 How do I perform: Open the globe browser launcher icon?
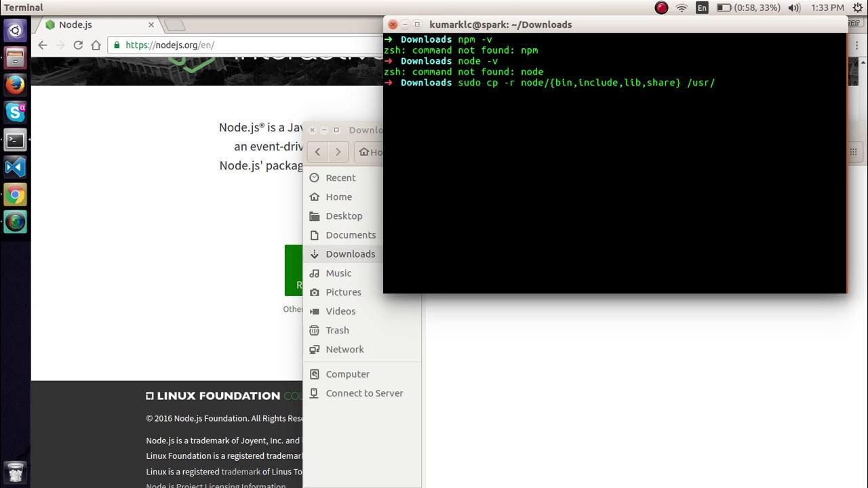pyautogui.click(x=15, y=222)
